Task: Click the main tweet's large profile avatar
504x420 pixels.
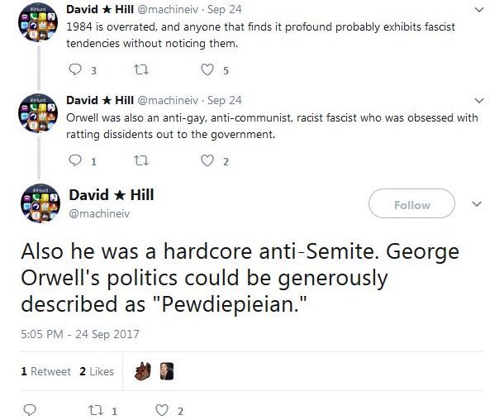Action: coord(38,203)
